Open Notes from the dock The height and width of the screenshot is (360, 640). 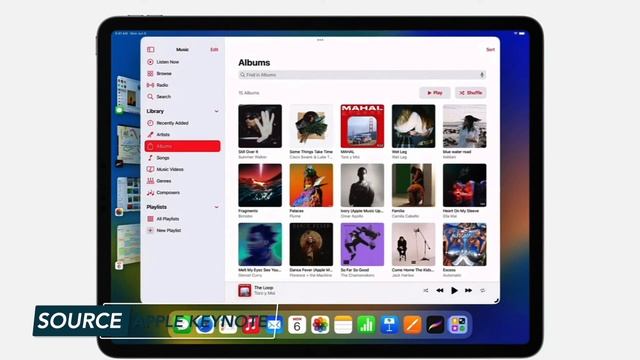[343, 325]
